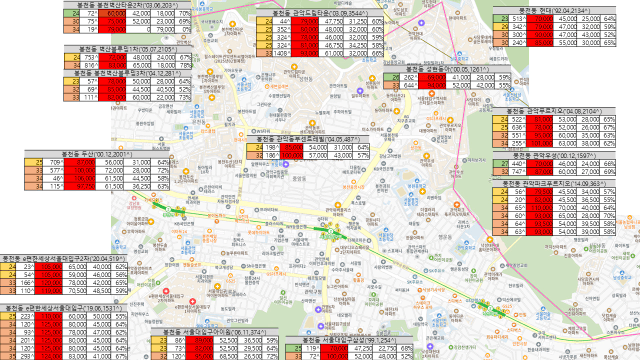Select 성현동아 '00.05,1261 table header
The image size is (640, 360).
(447, 69)
